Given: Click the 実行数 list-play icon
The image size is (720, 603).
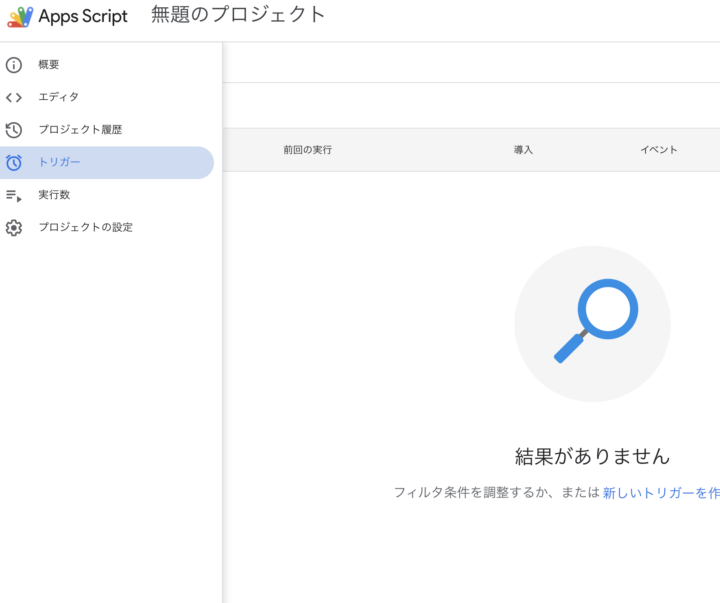Looking at the screenshot, I should pyautogui.click(x=14, y=195).
